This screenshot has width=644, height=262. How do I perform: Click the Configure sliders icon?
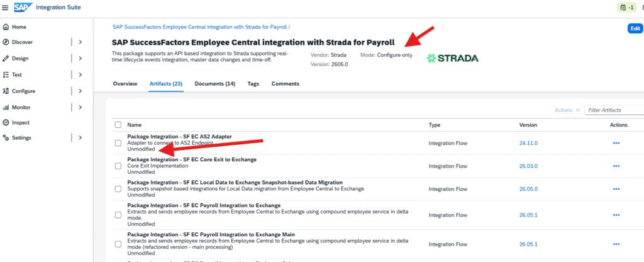point(6,91)
